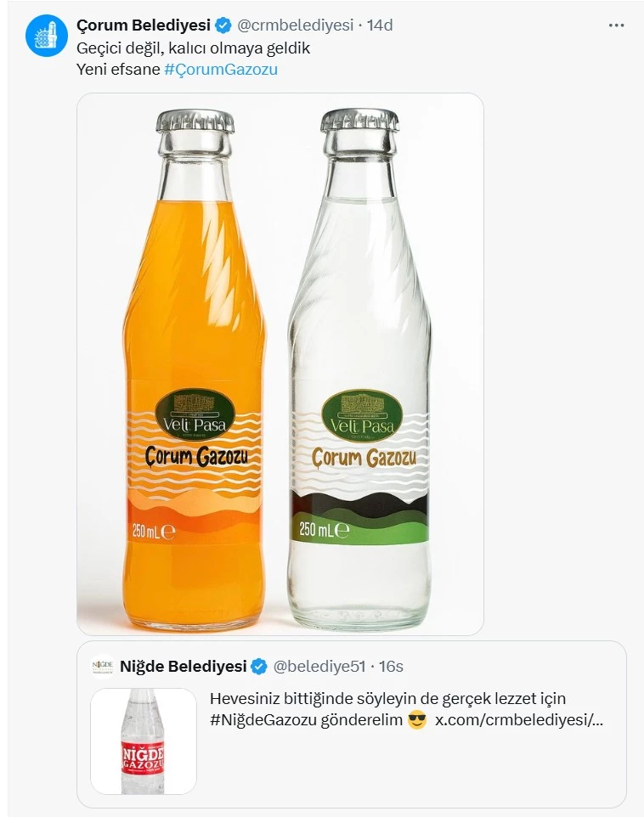Click the Çorum Belediyesi display name

pos(144,25)
